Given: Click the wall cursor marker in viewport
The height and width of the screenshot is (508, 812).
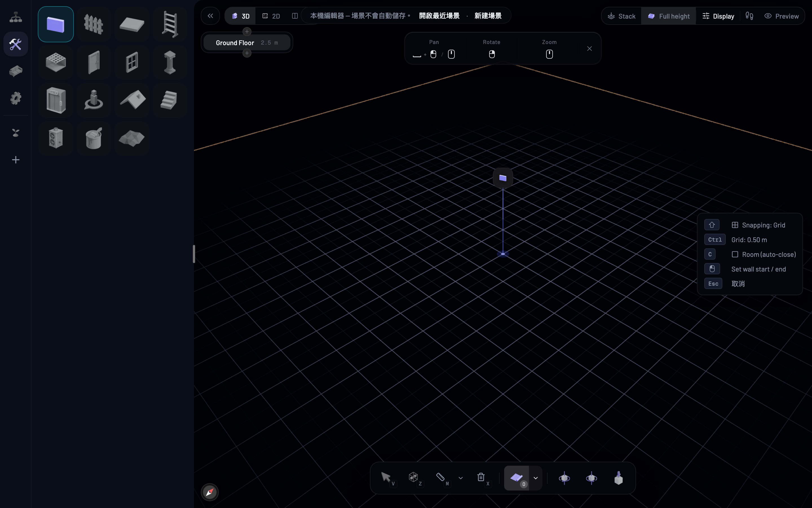Looking at the screenshot, I should coord(503,178).
